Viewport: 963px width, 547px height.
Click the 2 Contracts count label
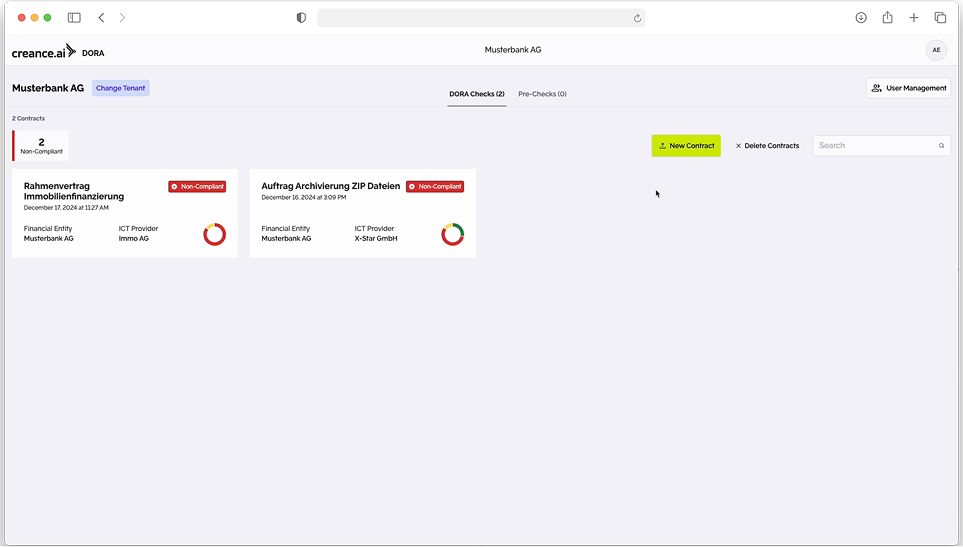tap(28, 118)
